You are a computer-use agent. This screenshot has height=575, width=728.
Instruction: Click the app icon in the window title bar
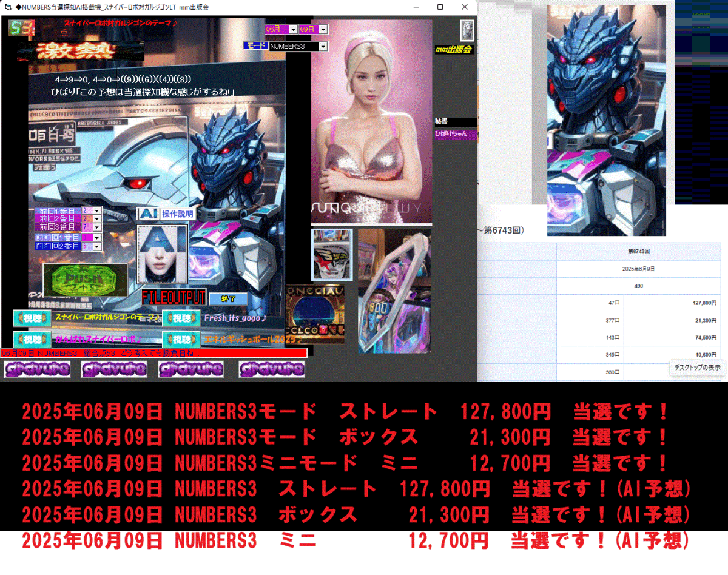pos(8,7)
